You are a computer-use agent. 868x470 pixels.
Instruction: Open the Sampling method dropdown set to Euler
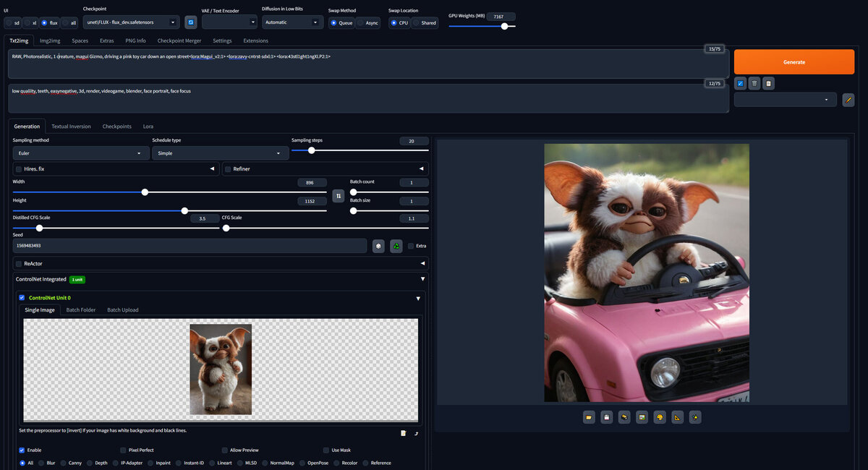pyautogui.click(x=81, y=153)
